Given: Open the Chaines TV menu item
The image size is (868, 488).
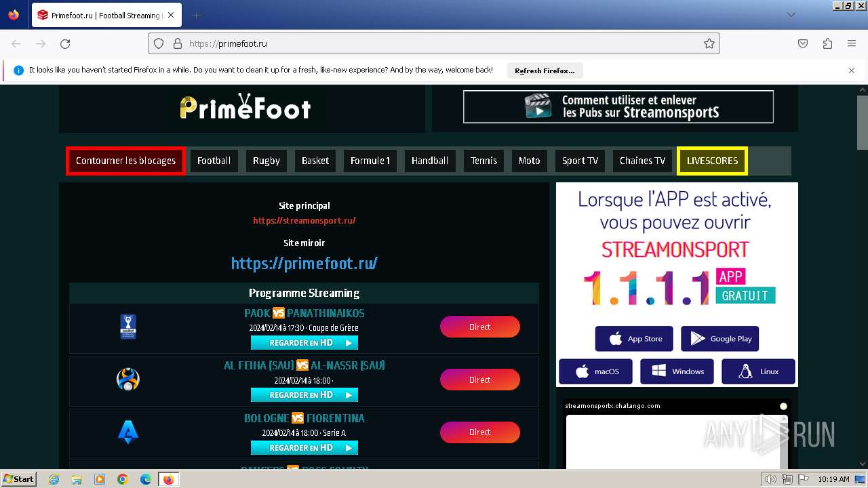Looking at the screenshot, I should 642,161.
